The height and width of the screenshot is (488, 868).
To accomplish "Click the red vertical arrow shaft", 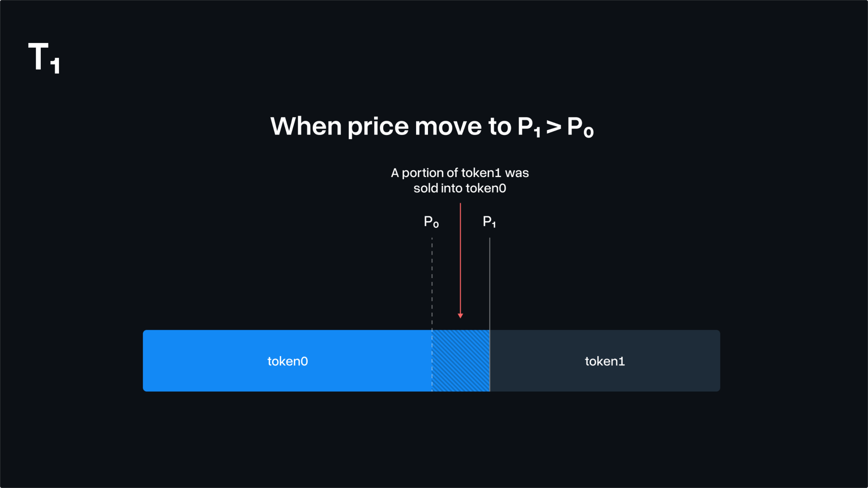I will point(460,258).
